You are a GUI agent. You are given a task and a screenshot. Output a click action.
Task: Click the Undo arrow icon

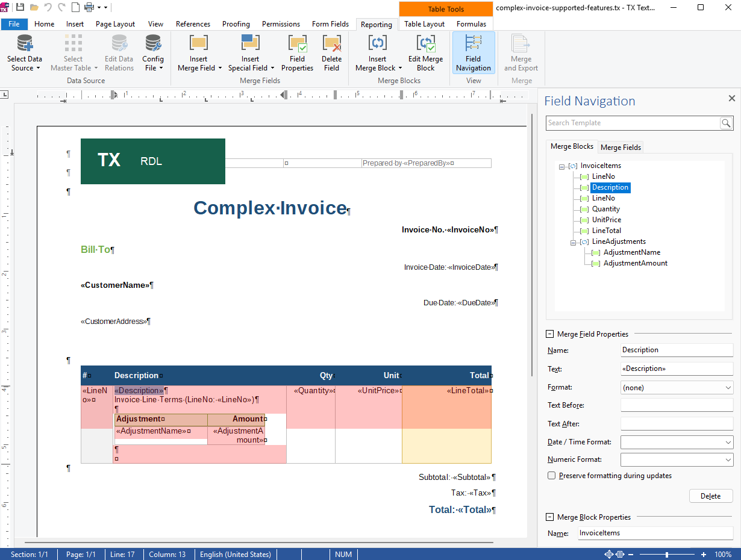pyautogui.click(x=48, y=7)
